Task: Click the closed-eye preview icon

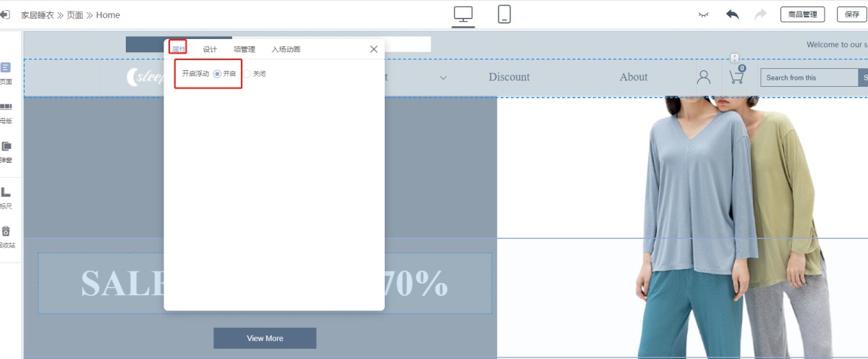Action: pyautogui.click(x=703, y=14)
